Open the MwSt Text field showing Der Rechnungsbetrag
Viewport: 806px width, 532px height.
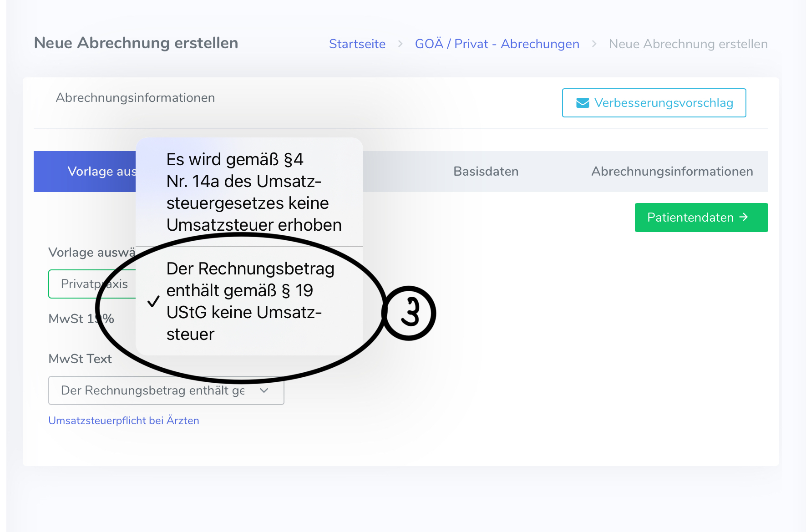click(155, 390)
